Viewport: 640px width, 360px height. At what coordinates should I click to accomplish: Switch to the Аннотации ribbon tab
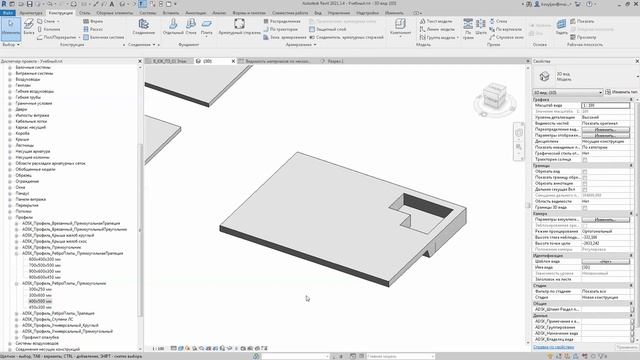196,13
